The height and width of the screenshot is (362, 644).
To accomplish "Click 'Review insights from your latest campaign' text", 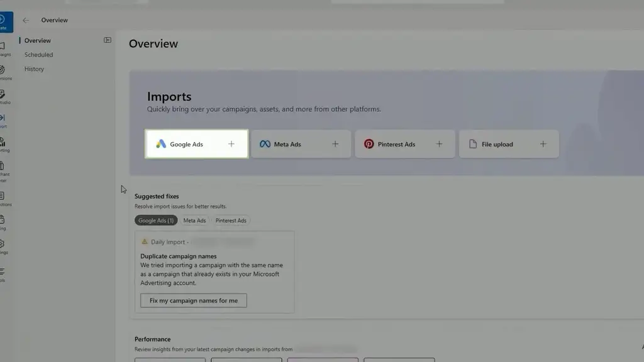I will coord(213,349).
